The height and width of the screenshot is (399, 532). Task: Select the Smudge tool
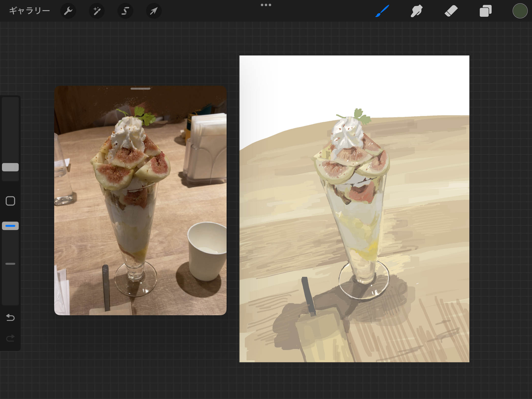(416, 11)
